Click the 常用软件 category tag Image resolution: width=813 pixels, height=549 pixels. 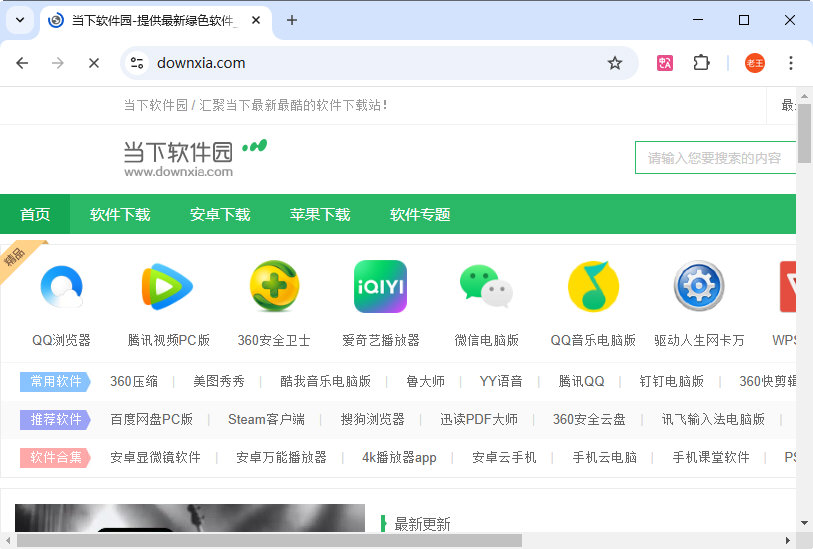pos(55,382)
